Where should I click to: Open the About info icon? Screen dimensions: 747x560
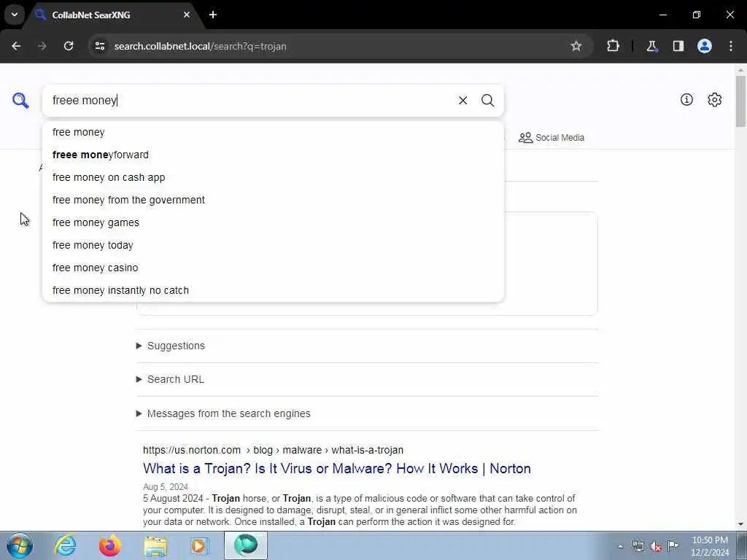coord(686,99)
